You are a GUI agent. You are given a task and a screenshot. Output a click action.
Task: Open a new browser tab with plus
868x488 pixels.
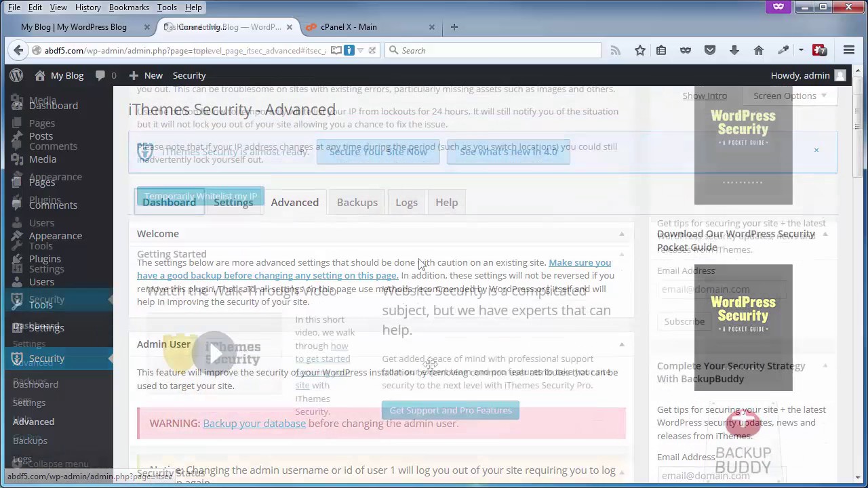454,27
